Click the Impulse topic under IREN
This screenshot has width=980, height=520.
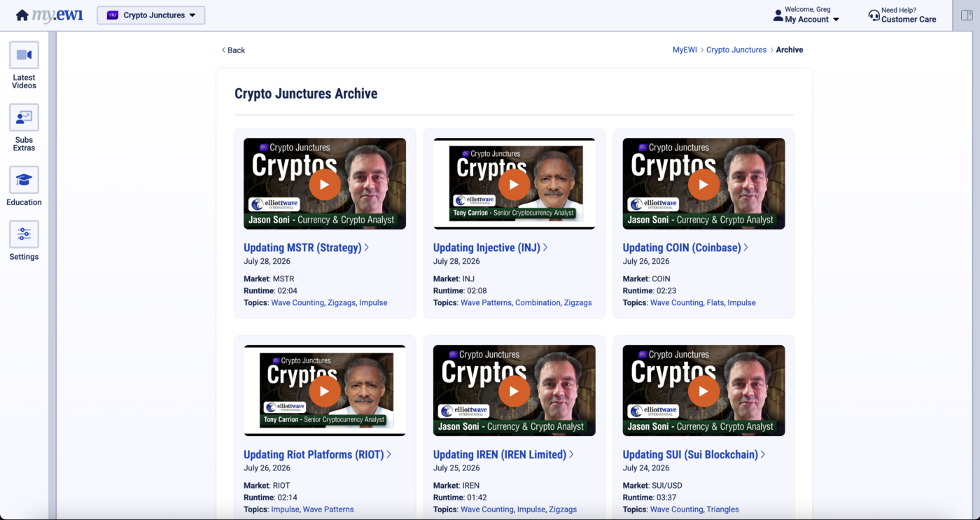[x=531, y=510]
